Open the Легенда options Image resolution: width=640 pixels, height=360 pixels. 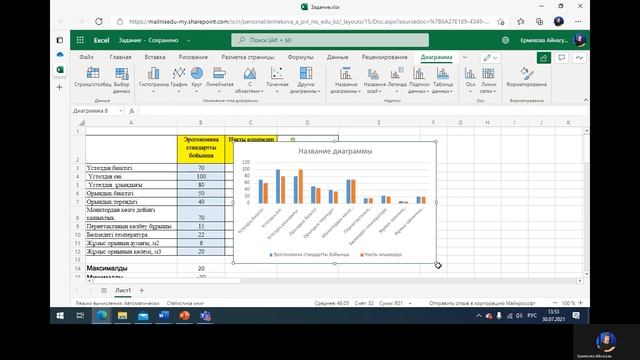click(397, 80)
